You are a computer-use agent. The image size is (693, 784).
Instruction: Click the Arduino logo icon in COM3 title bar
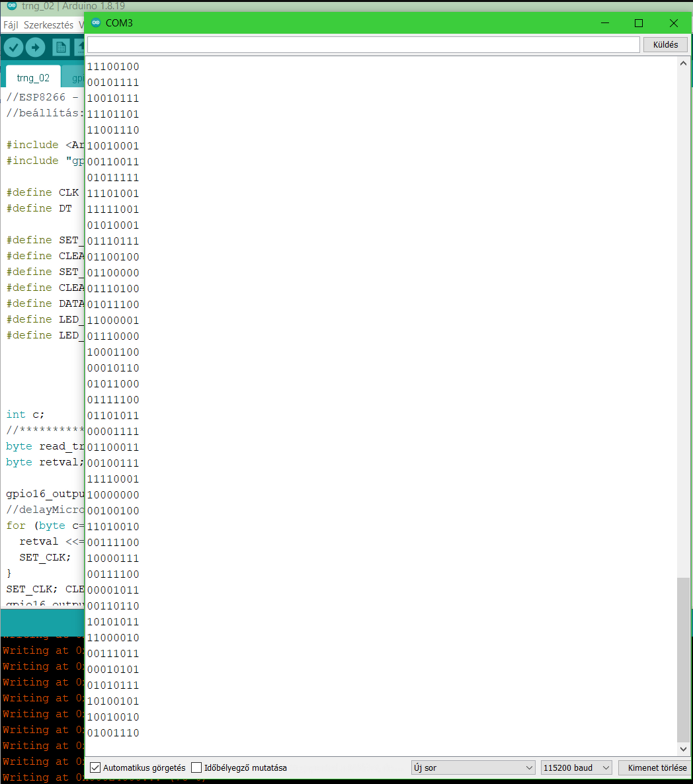96,22
